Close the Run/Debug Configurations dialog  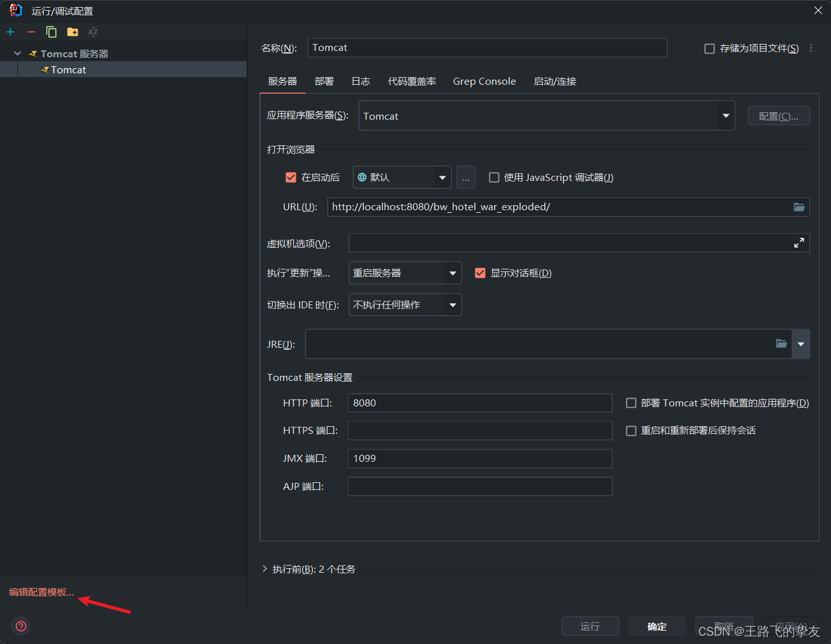pos(818,10)
